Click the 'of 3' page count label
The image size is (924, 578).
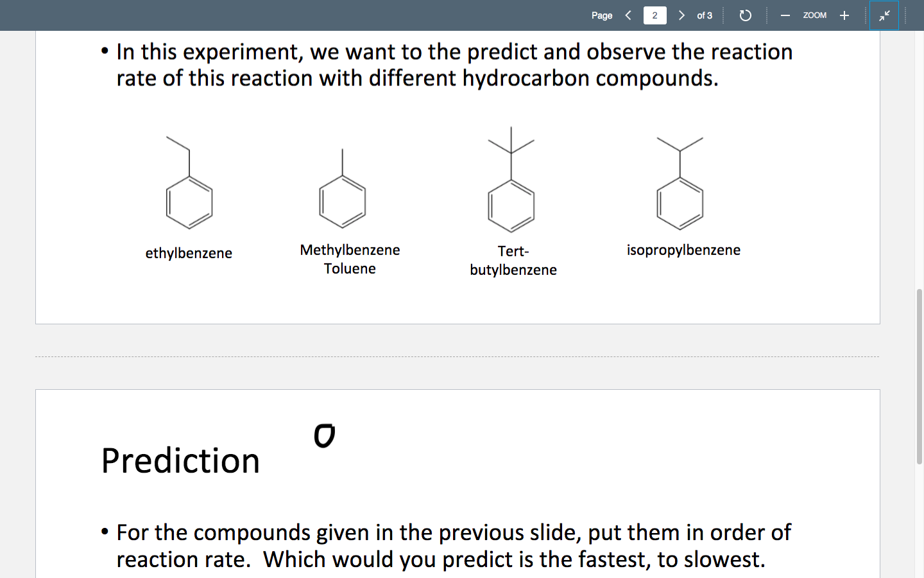point(704,15)
